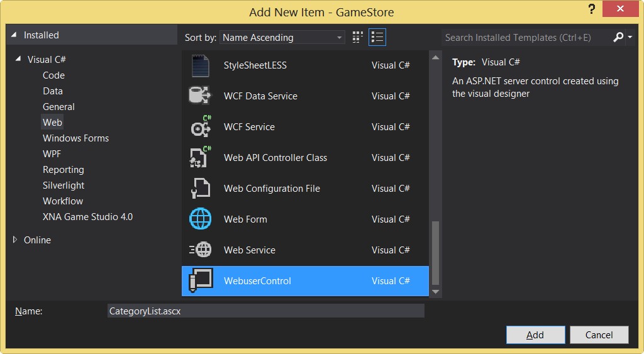Click the WCF Service gear icon
Screen dimensions: 644x354
[201, 126]
